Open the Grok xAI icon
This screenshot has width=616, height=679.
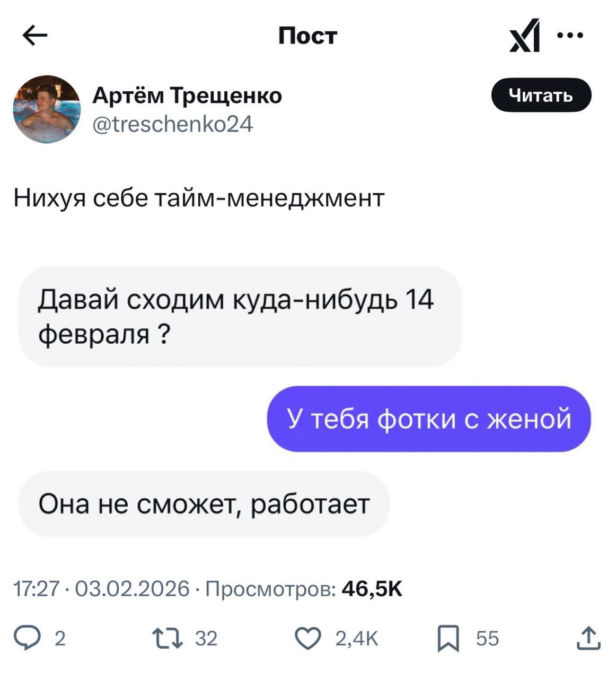pos(524,36)
